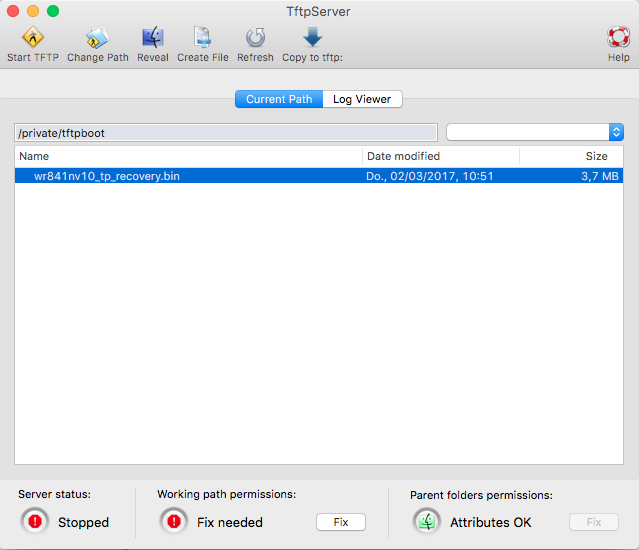The height and width of the screenshot is (550, 639).
Task: Switch to the Log Viewer tab
Action: point(363,99)
